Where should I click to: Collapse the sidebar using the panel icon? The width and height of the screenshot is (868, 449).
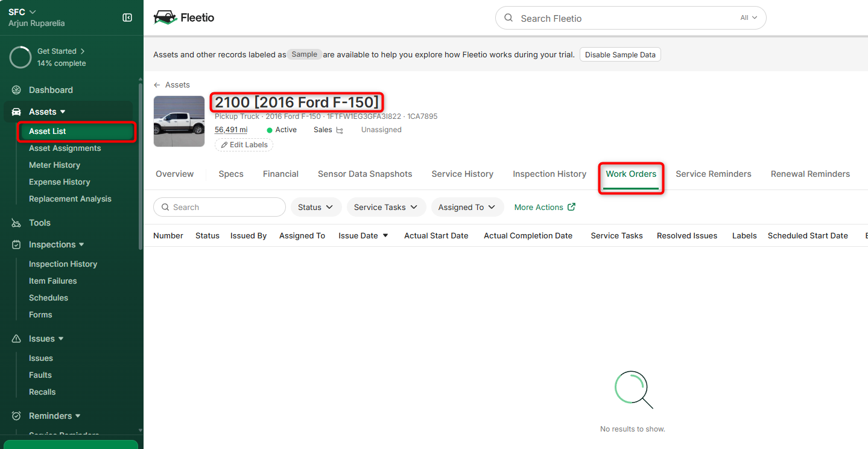127,18
